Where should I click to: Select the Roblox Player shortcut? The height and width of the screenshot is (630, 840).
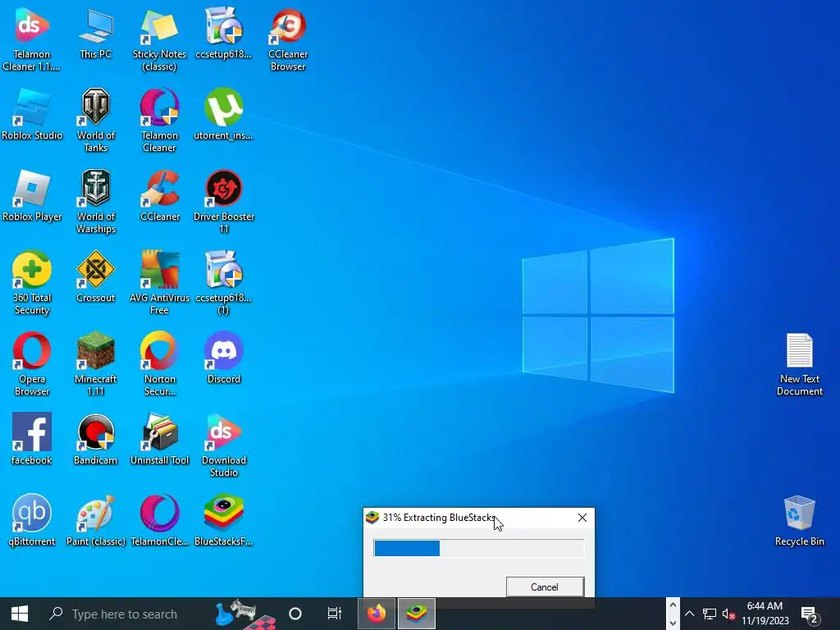click(32, 196)
